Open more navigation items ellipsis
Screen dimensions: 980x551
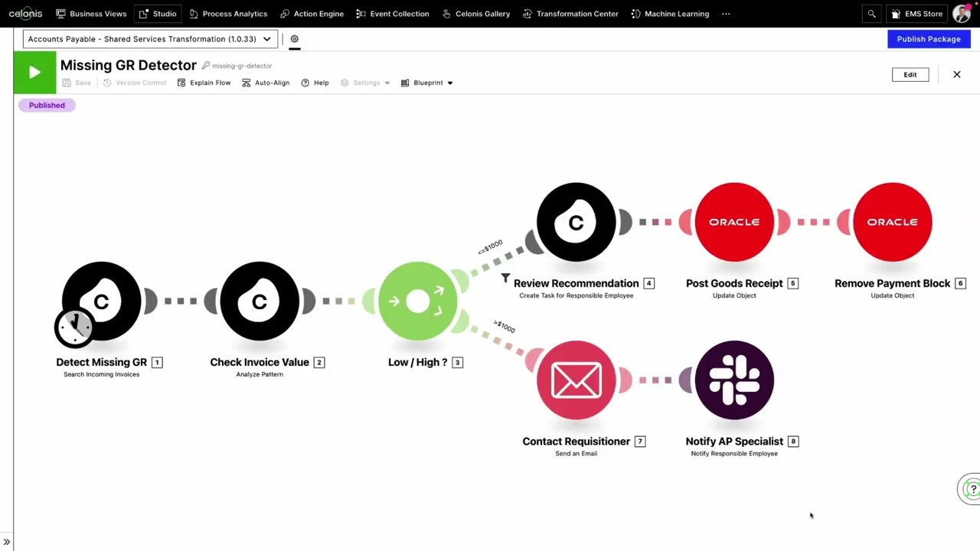pyautogui.click(x=726, y=14)
